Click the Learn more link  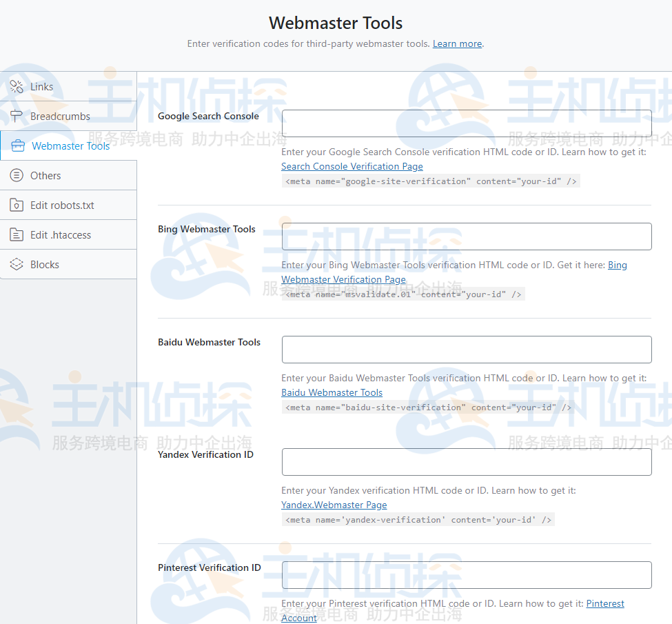pyautogui.click(x=457, y=43)
